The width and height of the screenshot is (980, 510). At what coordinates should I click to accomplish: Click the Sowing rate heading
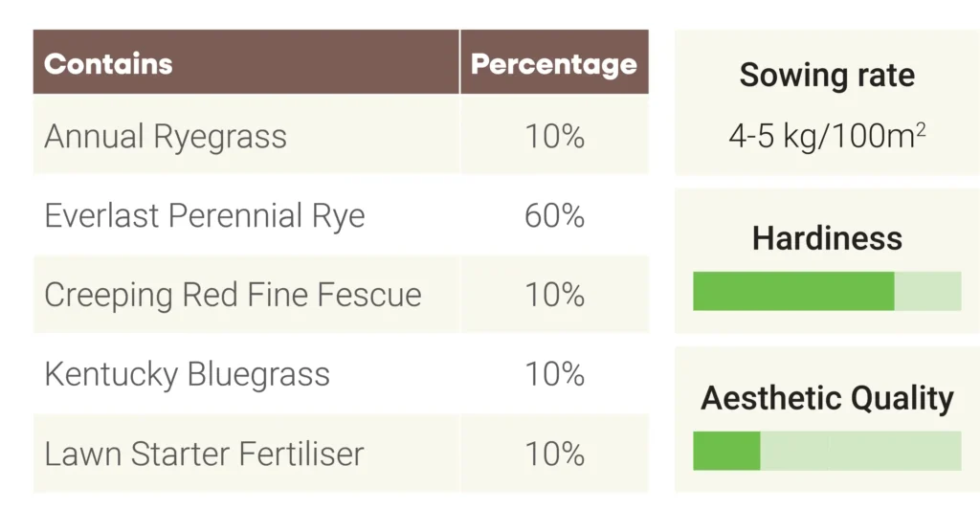click(827, 75)
